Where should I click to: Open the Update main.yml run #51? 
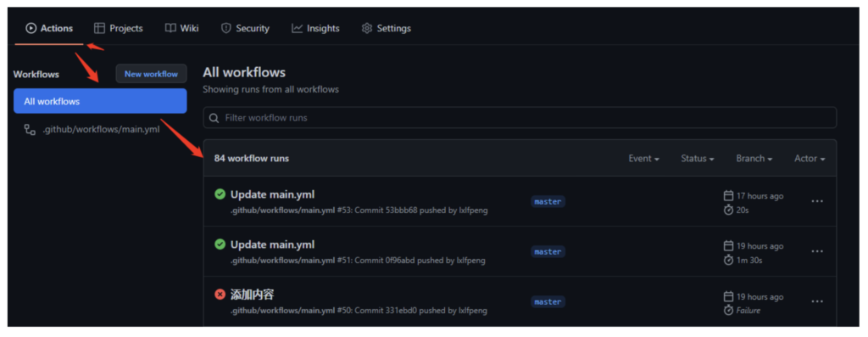tap(272, 244)
